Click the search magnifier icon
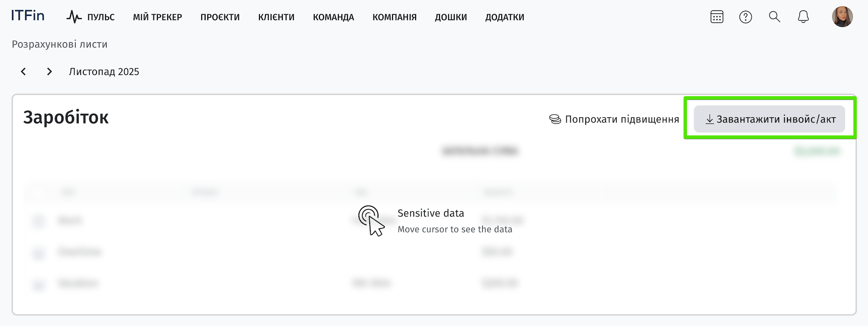This screenshot has width=868, height=326. point(774,17)
